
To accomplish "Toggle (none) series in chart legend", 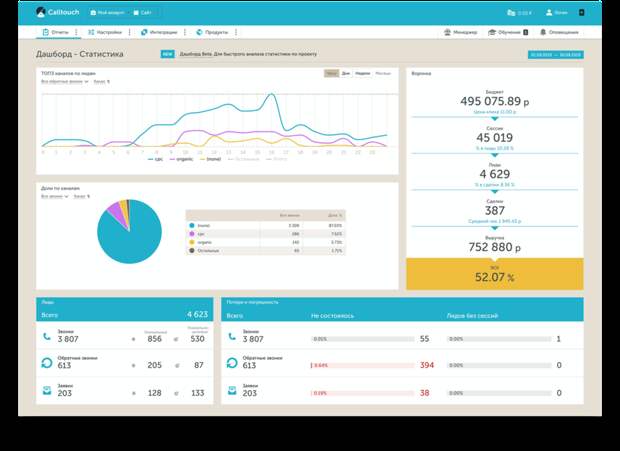I will point(213,158).
